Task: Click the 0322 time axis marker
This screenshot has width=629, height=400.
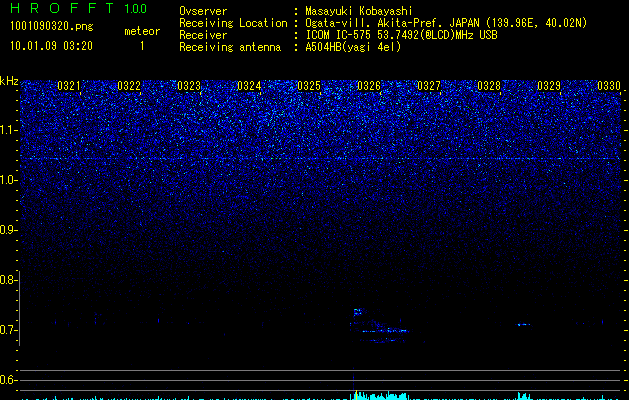Action: [x=129, y=86]
